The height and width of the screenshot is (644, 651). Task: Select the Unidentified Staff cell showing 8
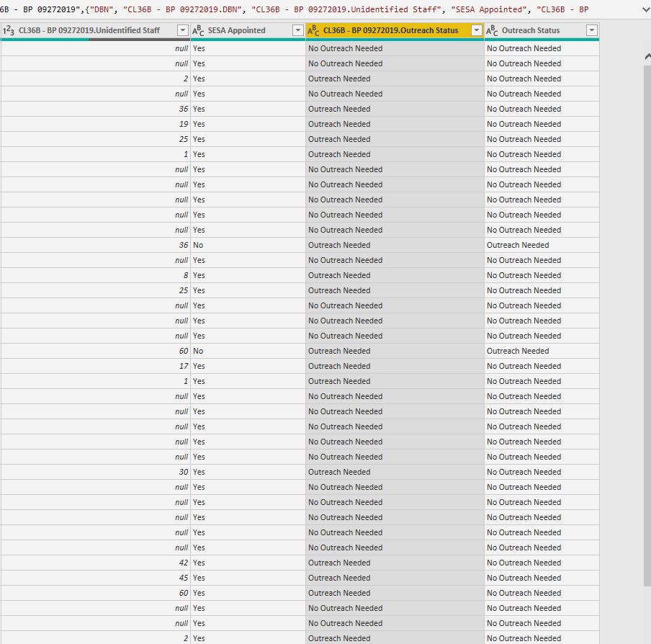(x=96, y=275)
